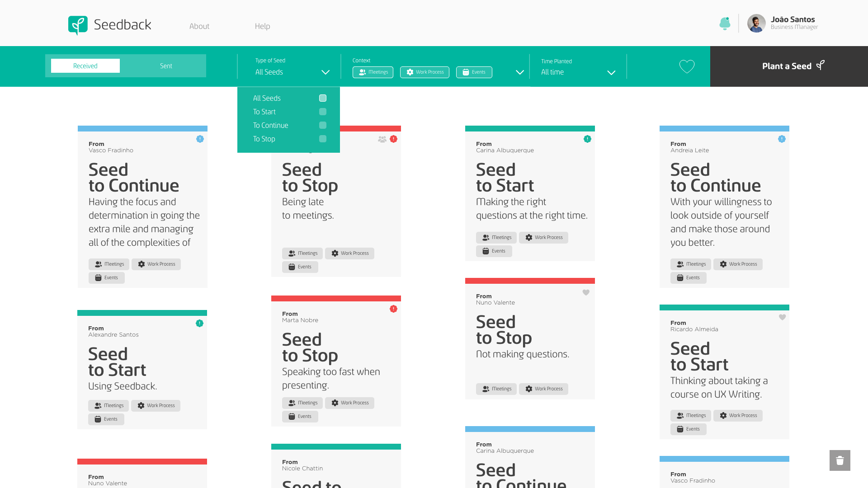Screen dimensions: 868x488
Task: Check the All Seeds checkbox
Action: 323,98
